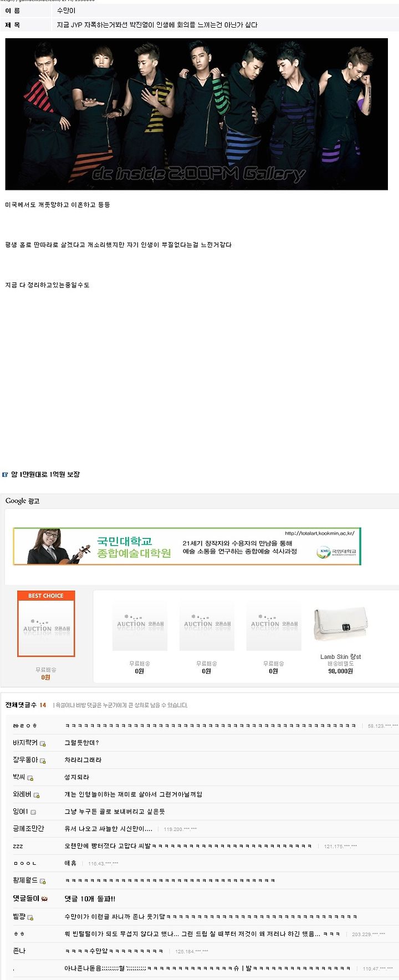The width and height of the screenshot is (399, 980).
Task: Open the 암 1만원대로 1억원 보장 link
Action: (45, 474)
